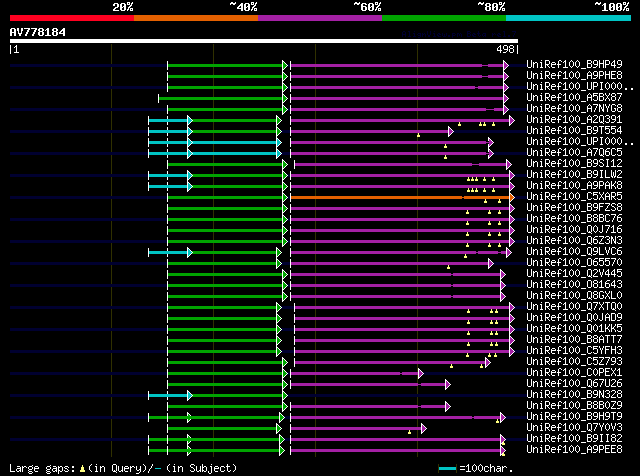640x476 pixels.
Task: Click the green alignment bar in A5BX87 row
Action: click(223, 98)
